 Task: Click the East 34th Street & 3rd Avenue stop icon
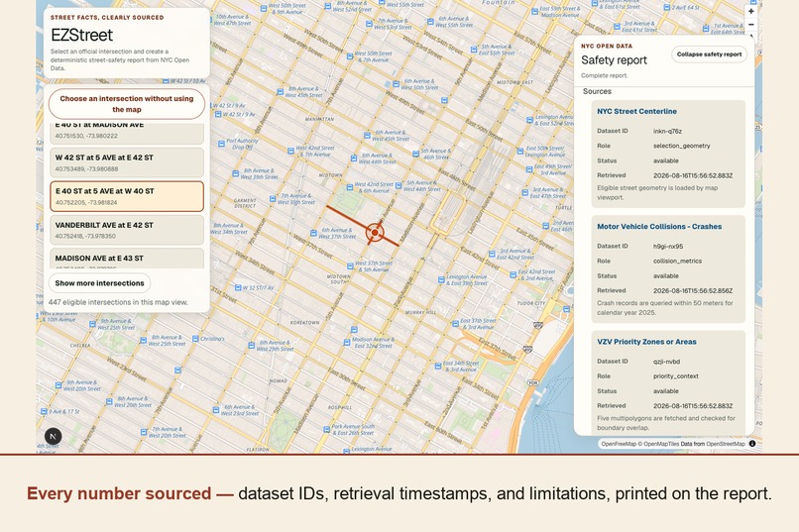point(438,366)
